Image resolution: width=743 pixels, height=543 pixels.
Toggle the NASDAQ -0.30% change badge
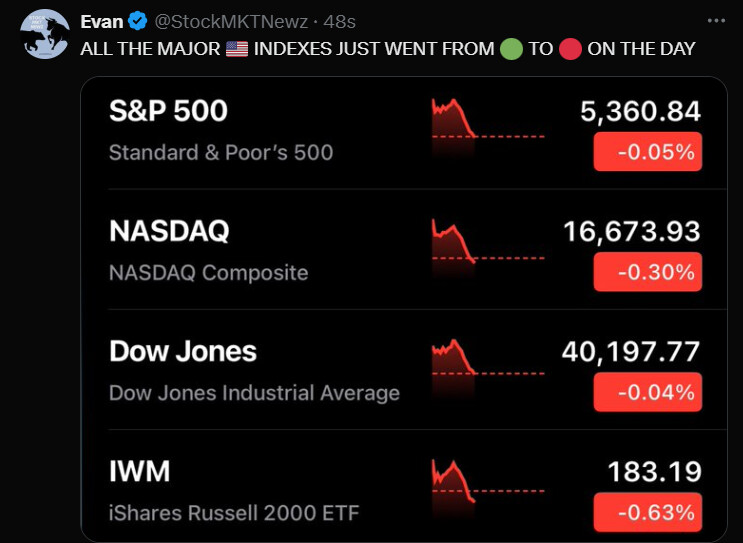[x=647, y=272]
